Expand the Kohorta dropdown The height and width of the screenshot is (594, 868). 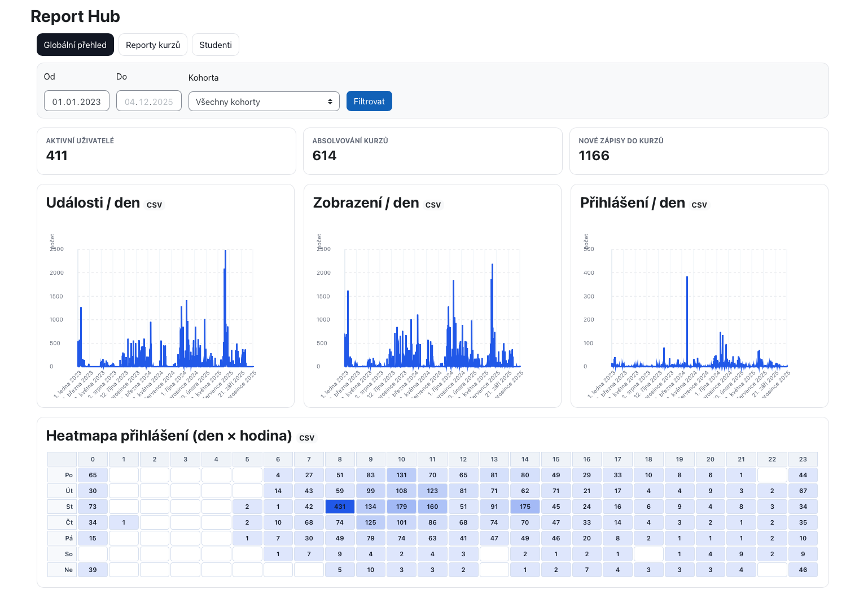(x=264, y=102)
